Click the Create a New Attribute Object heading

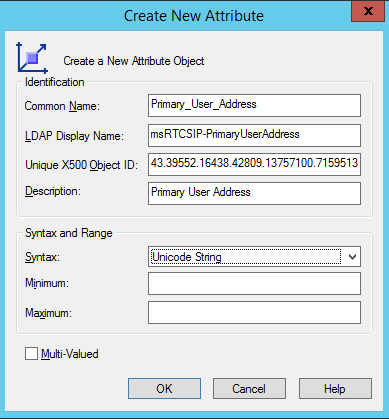[x=134, y=61]
